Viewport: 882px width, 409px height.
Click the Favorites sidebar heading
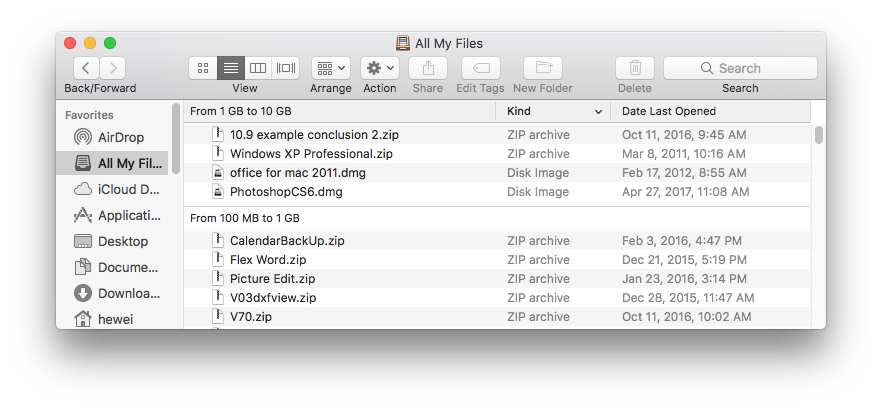pyautogui.click(x=89, y=115)
